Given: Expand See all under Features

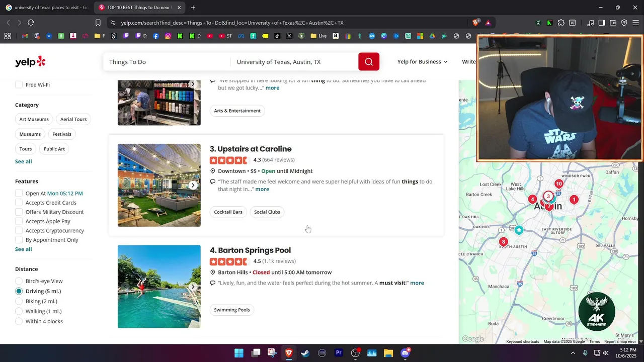Looking at the screenshot, I should point(23,249).
